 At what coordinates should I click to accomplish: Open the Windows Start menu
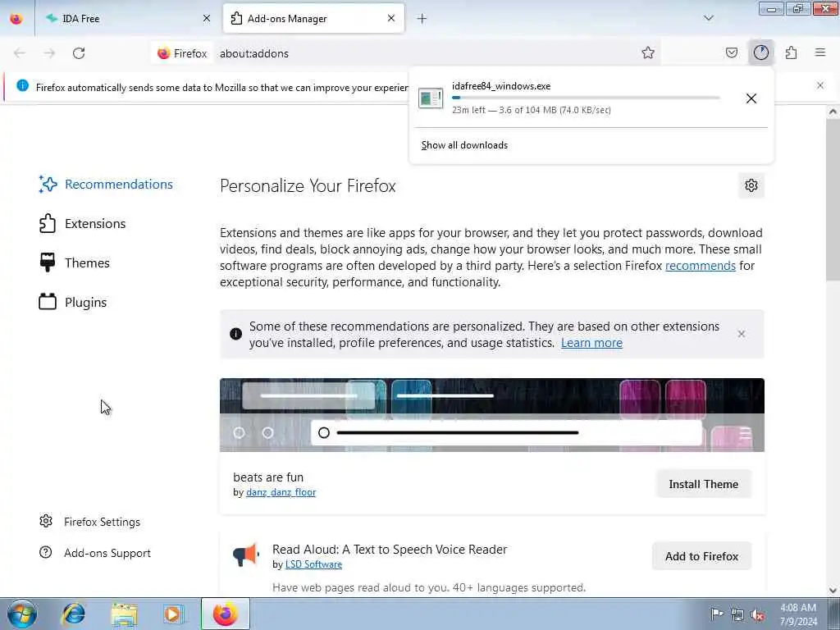click(x=22, y=614)
